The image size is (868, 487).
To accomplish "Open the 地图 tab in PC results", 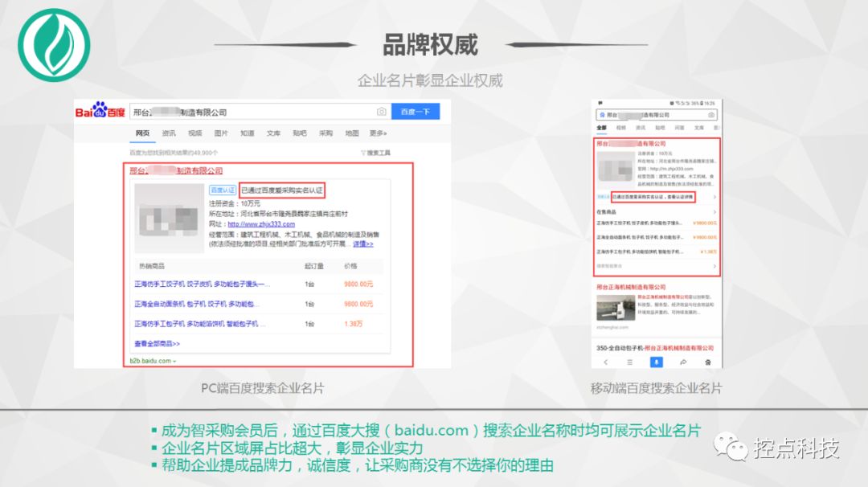I will (352, 133).
